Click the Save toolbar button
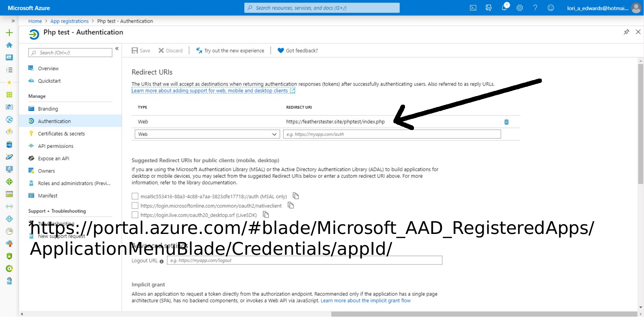644x317 pixels. [x=141, y=51]
